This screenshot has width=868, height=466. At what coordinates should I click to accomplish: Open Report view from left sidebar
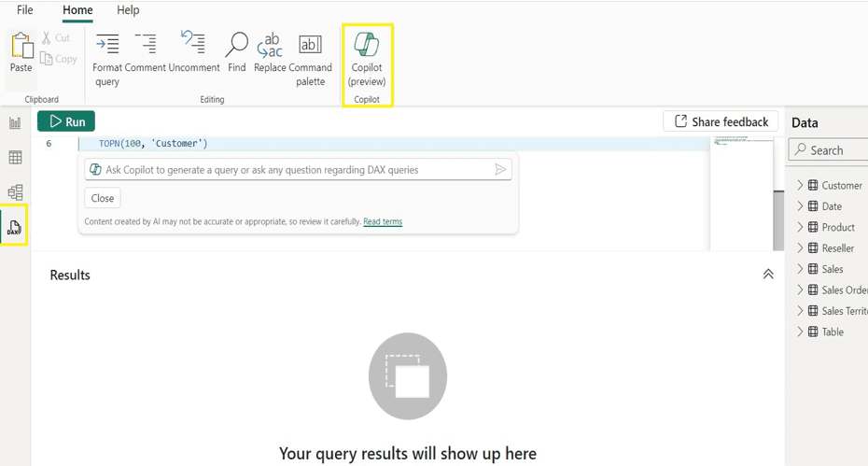click(x=15, y=122)
